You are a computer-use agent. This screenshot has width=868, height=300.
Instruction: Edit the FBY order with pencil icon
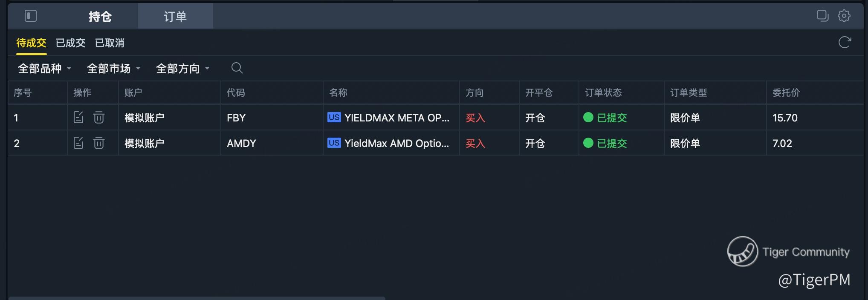78,118
